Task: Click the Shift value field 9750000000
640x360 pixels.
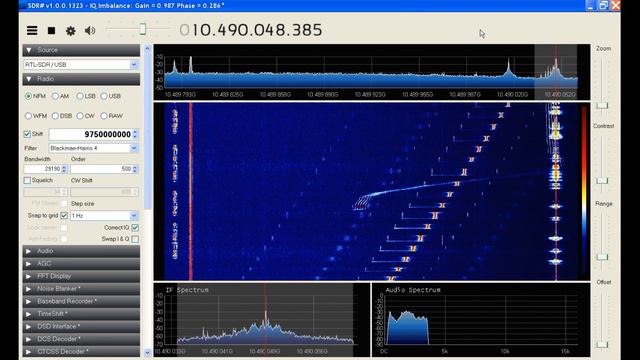Action: pos(91,134)
